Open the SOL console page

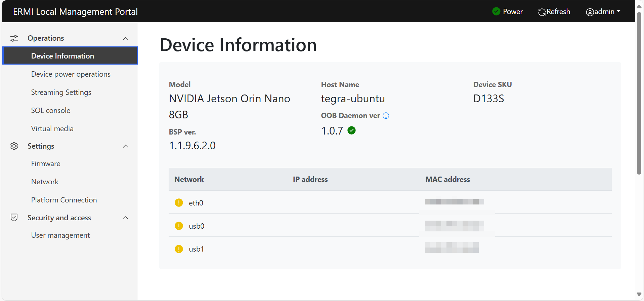[51, 111]
